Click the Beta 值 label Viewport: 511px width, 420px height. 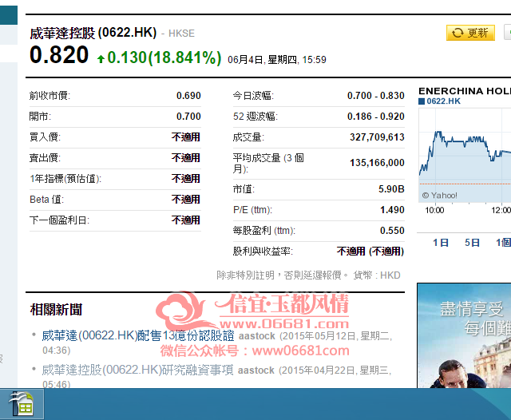pyautogui.click(x=46, y=200)
